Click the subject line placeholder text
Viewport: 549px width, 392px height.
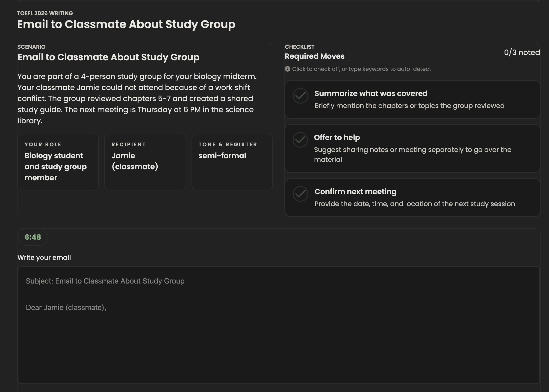click(x=105, y=281)
